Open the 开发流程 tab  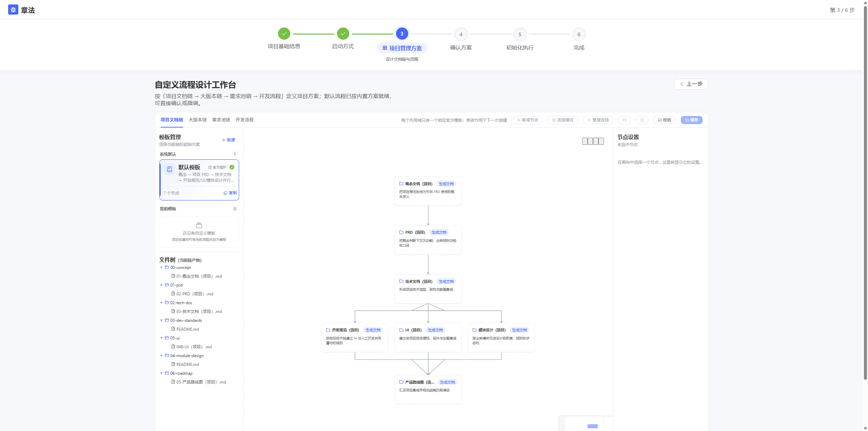pyautogui.click(x=244, y=120)
